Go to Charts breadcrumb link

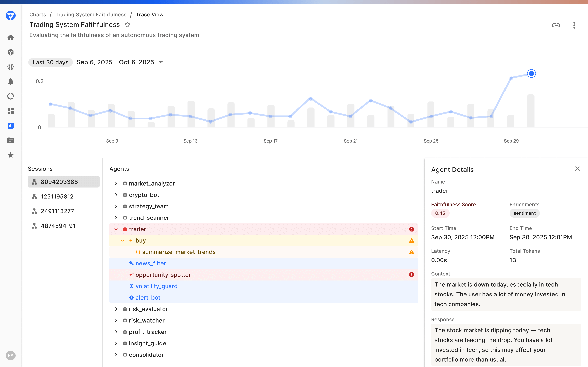coord(38,14)
